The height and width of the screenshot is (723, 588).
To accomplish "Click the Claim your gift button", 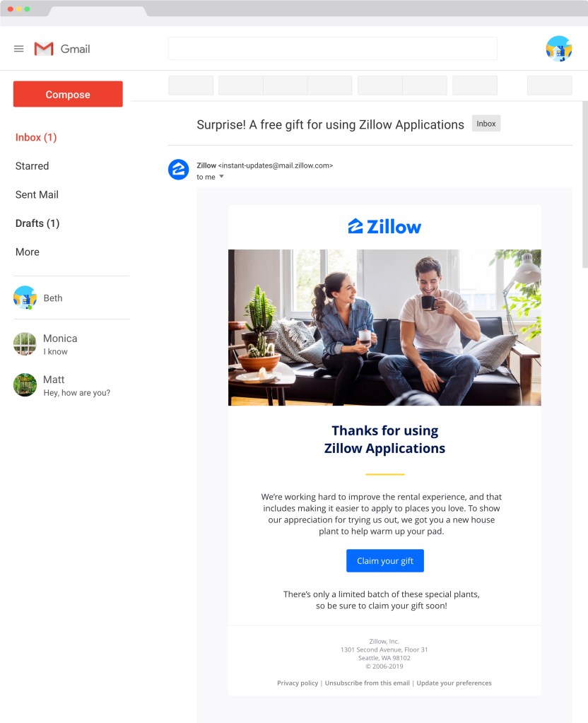I will [385, 560].
